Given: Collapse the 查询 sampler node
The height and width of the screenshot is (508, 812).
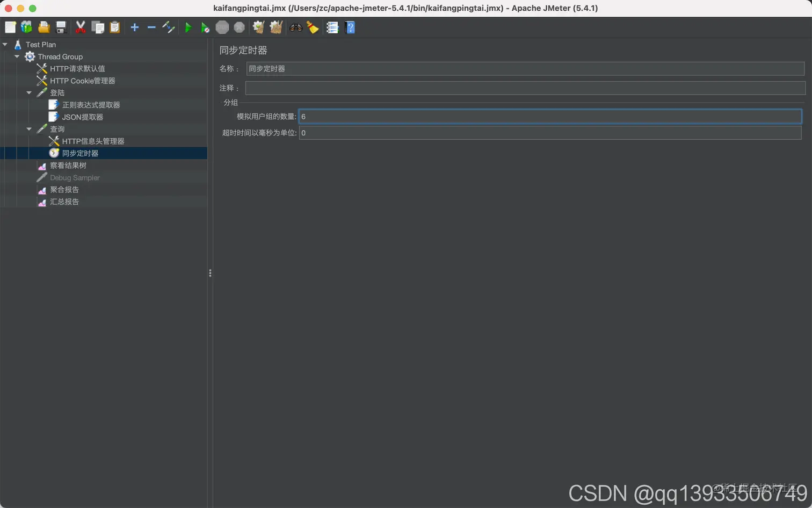Looking at the screenshot, I should (x=29, y=129).
